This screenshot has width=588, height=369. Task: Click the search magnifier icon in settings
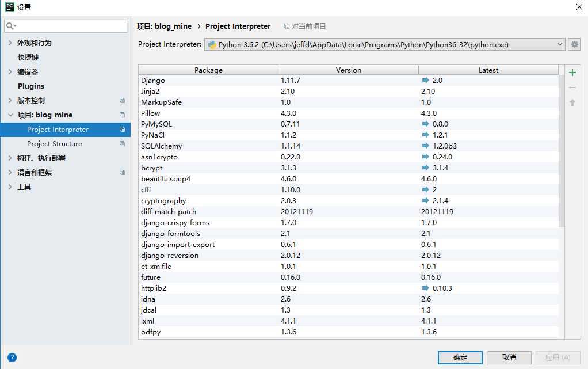pos(10,26)
